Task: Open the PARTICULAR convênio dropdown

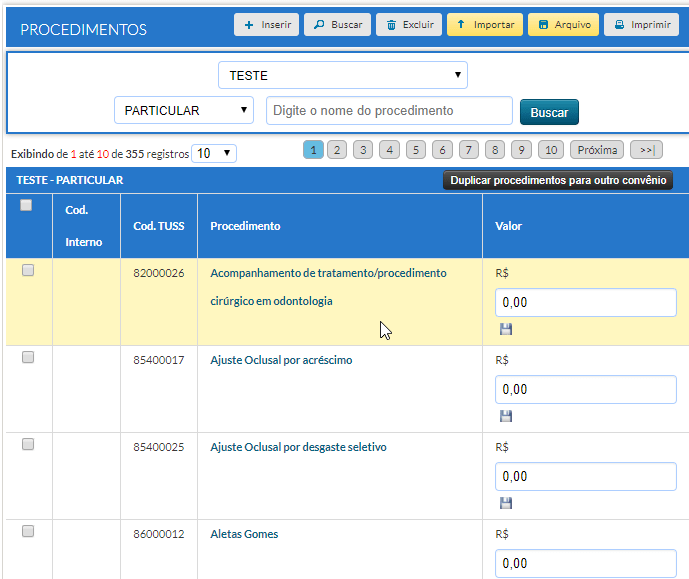Action: [184, 110]
